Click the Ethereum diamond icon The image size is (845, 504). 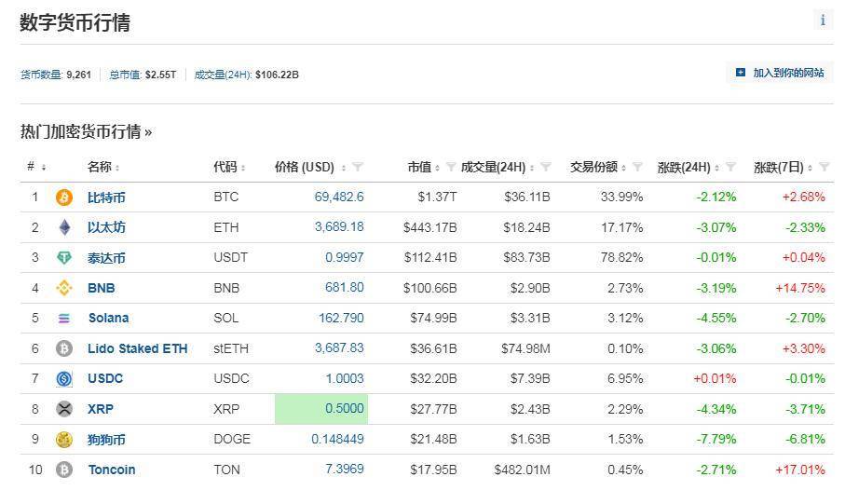(x=64, y=227)
